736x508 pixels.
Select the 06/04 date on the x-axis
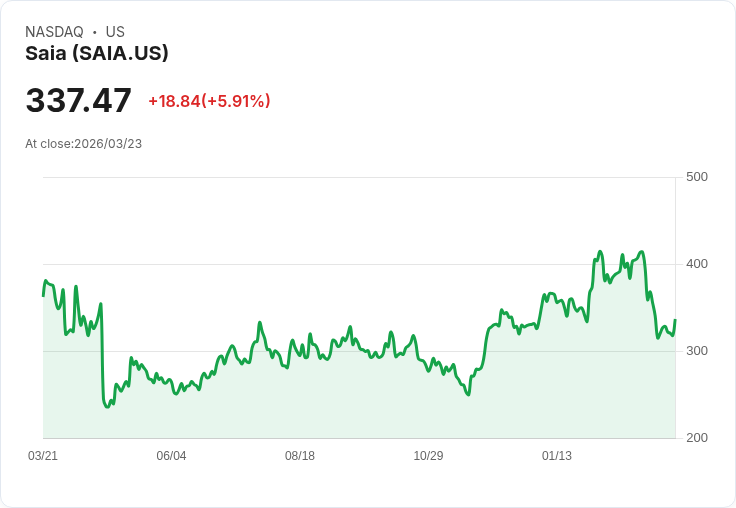coord(172,456)
